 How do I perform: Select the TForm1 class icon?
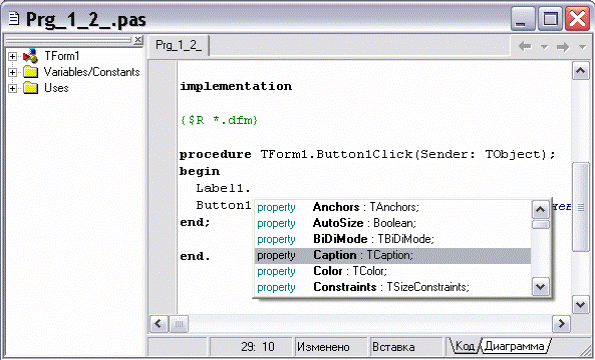coord(31,56)
